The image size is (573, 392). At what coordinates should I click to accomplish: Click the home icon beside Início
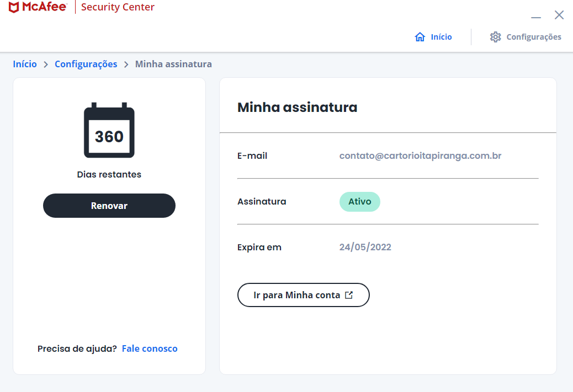420,37
